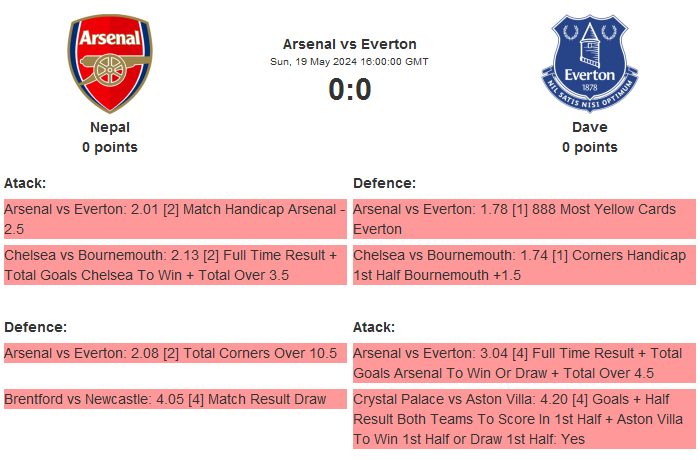This screenshot has width=700, height=460.
Task: Click the Brentford vs Newcastle Match Result Draw bet
Action: point(175,399)
